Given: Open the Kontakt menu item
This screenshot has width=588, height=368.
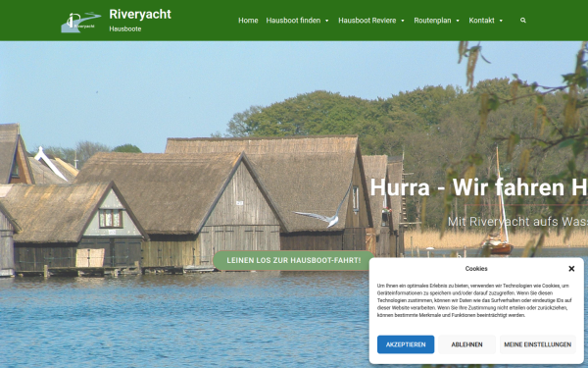Looking at the screenshot, I should click(481, 21).
